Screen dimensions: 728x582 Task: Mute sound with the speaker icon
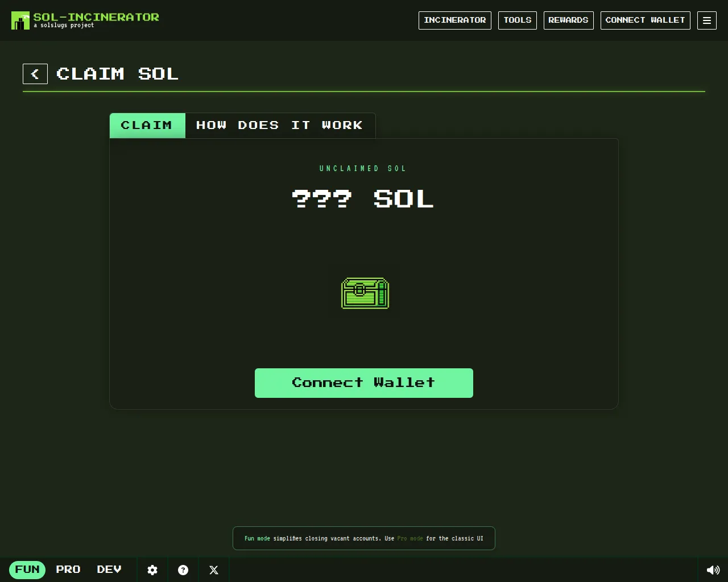pos(713,570)
